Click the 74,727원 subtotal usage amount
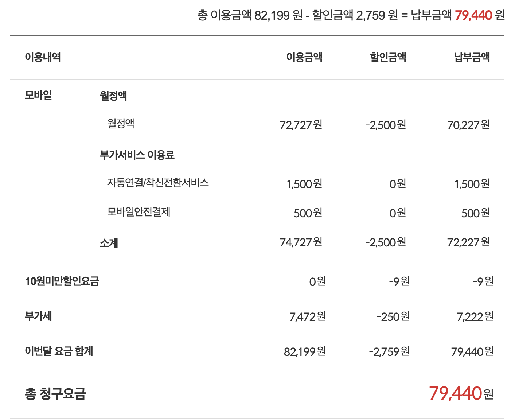The height and width of the screenshot is (420, 511). click(x=301, y=242)
